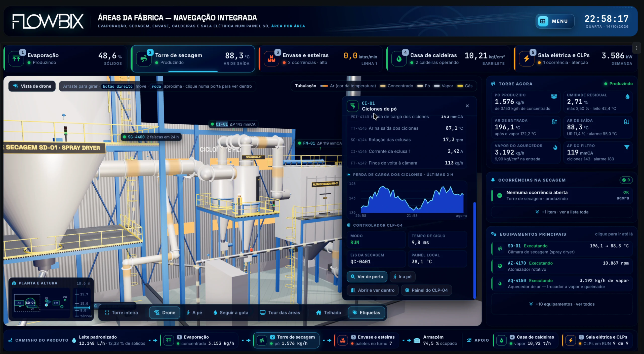644x354 pixels.
Task: Start the Tour das áreas
Action: pyautogui.click(x=280, y=313)
